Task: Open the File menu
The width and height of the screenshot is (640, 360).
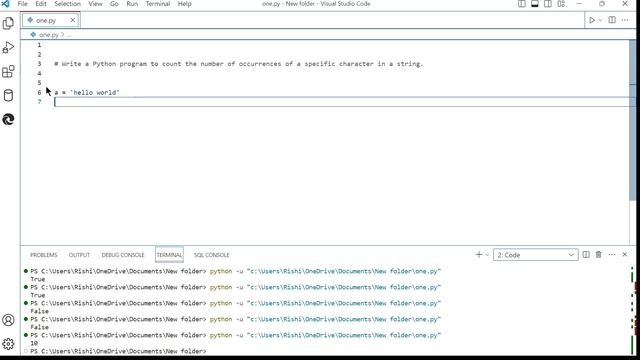Action: 22,4
